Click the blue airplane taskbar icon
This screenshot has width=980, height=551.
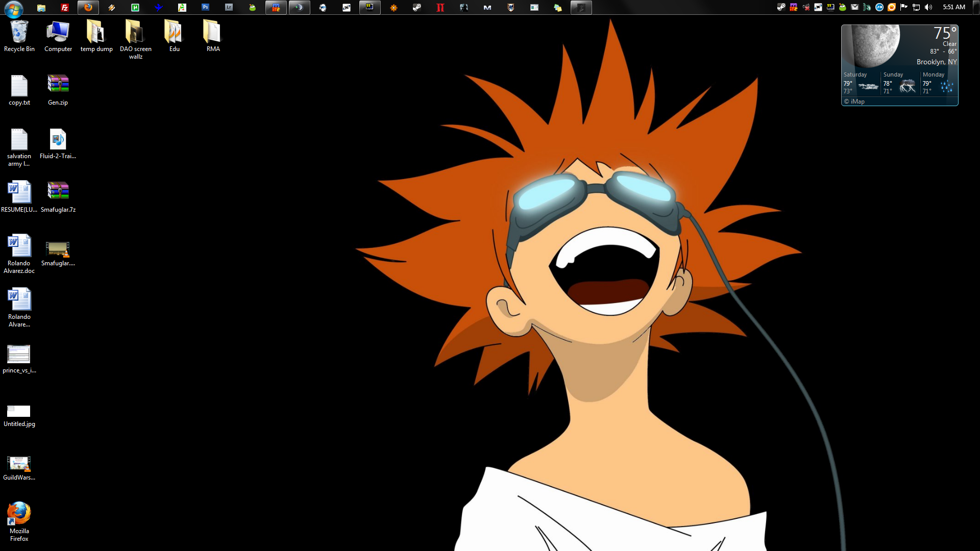(159, 8)
